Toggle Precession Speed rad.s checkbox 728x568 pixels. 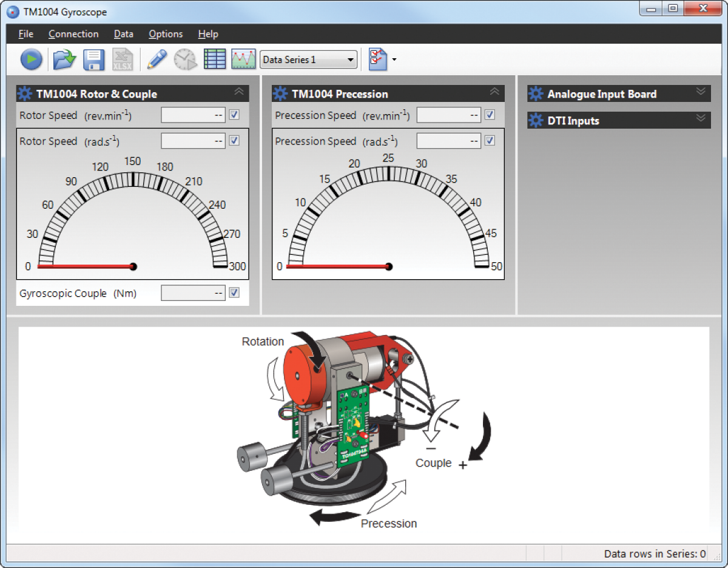[x=490, y=141]
